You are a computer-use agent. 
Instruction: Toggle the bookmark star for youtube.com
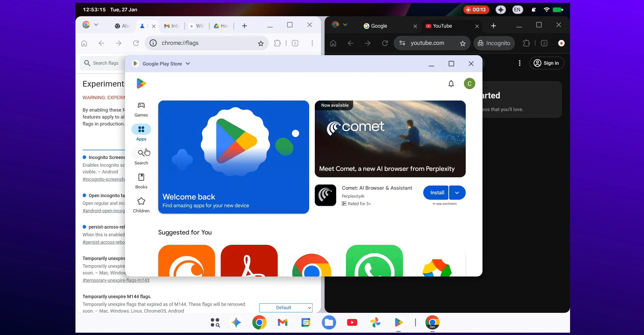tap(463, 43)
